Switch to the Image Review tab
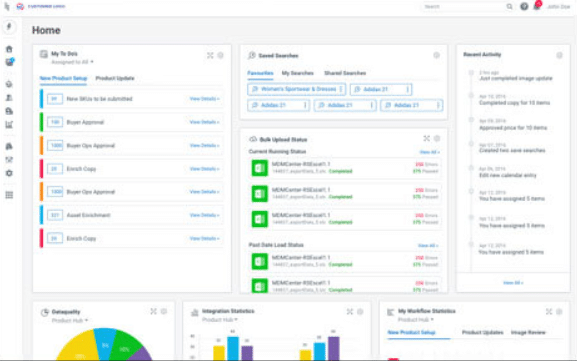This screenshot has height=361, width=577. 528,332
